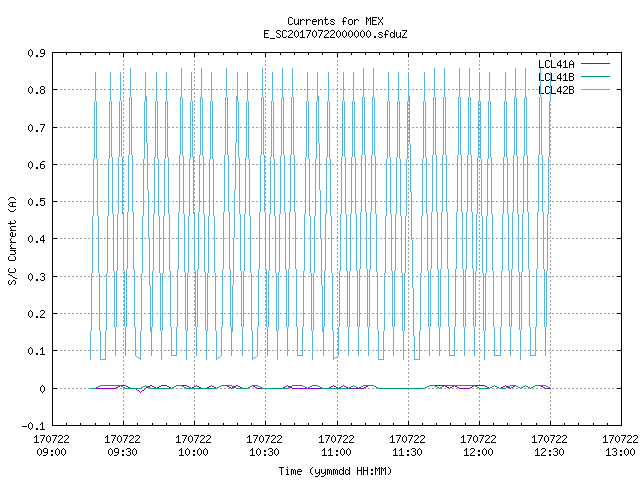Click the blue LCL42B legend line
Viewport: 640px width, 480px height.
click(595, 90)
